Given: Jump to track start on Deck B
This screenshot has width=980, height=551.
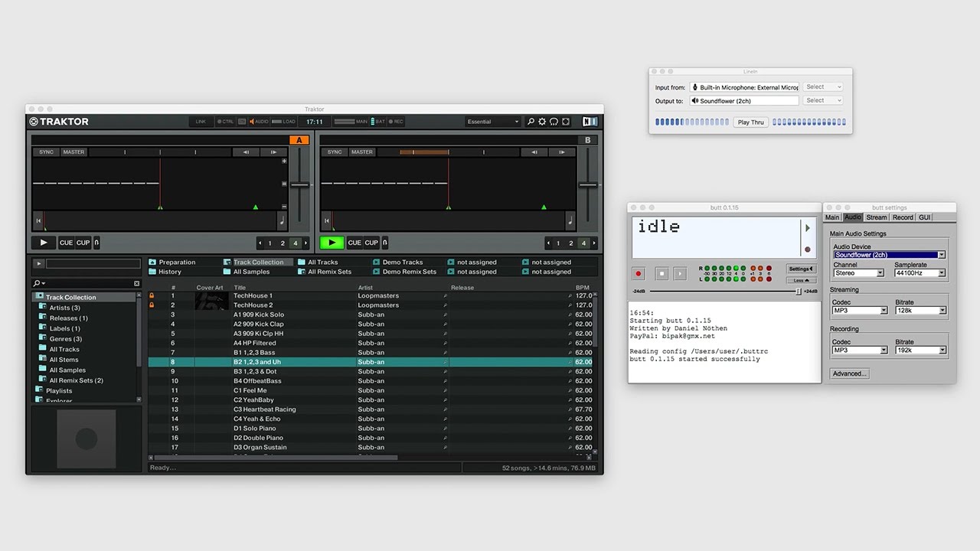Looking at the screenshot, I should tap(326, 221).
